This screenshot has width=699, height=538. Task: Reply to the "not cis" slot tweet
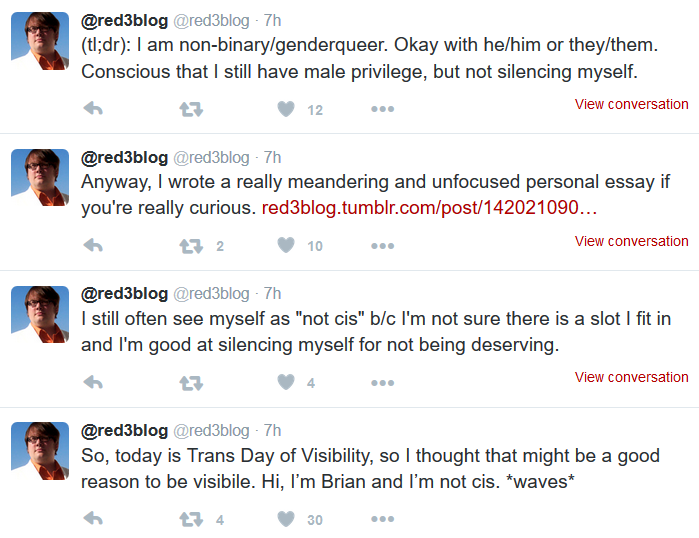[93, 382]
